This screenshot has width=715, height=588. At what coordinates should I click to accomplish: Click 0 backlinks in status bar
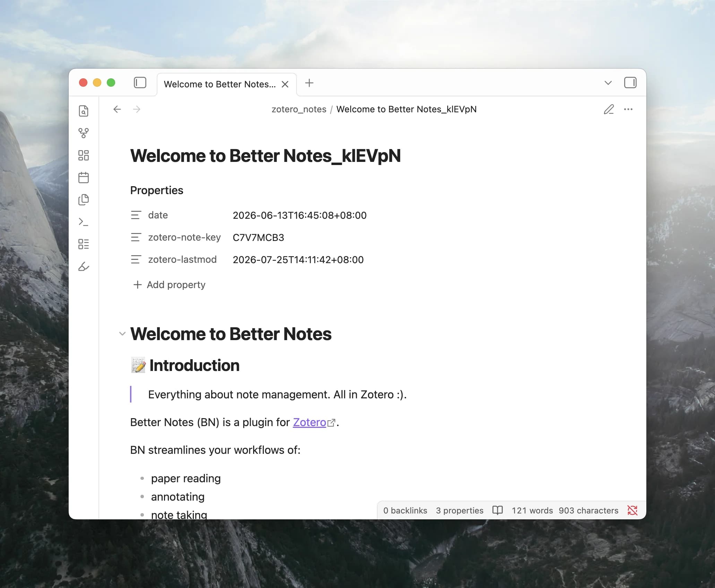tap(405, 511)
